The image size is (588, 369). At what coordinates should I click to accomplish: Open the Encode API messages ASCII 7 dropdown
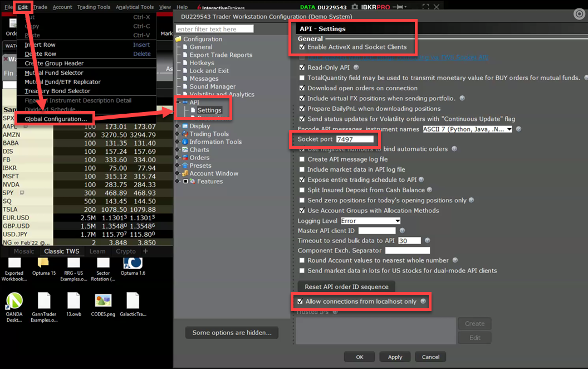(467, 129)
